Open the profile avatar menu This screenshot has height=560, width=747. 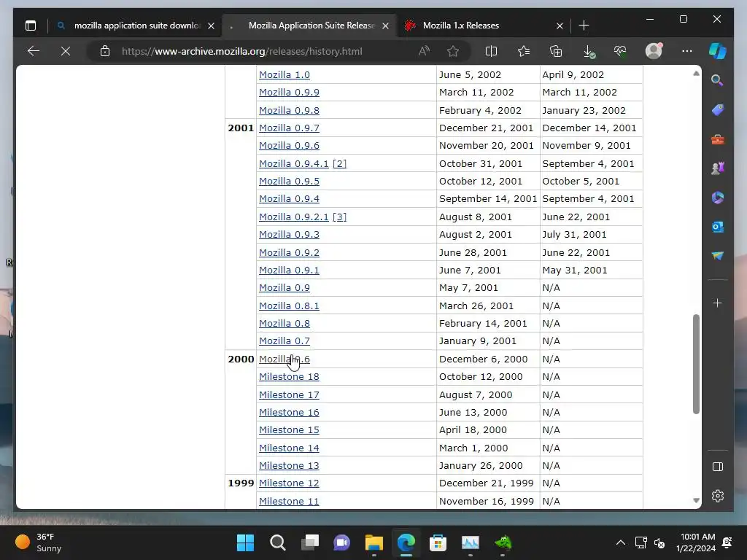(x=654, y=50)
